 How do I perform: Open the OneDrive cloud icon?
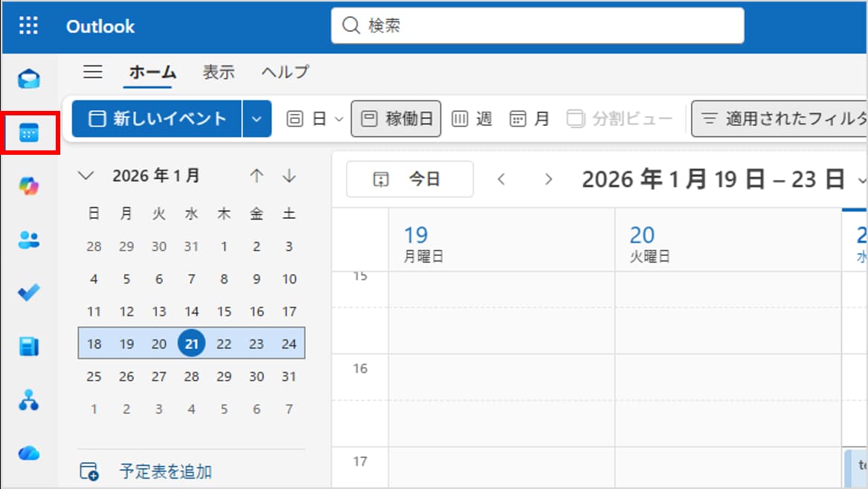tap(29, 453)
